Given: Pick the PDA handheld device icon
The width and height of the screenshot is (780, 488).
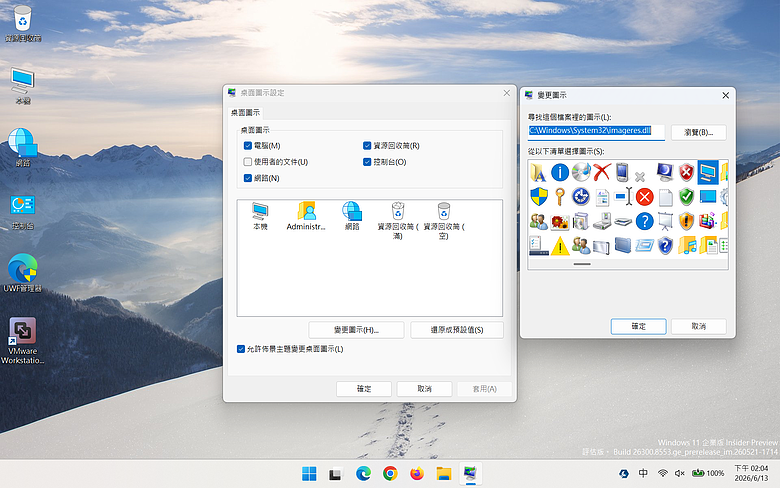Looking at the screenshot, I should 622,172.
